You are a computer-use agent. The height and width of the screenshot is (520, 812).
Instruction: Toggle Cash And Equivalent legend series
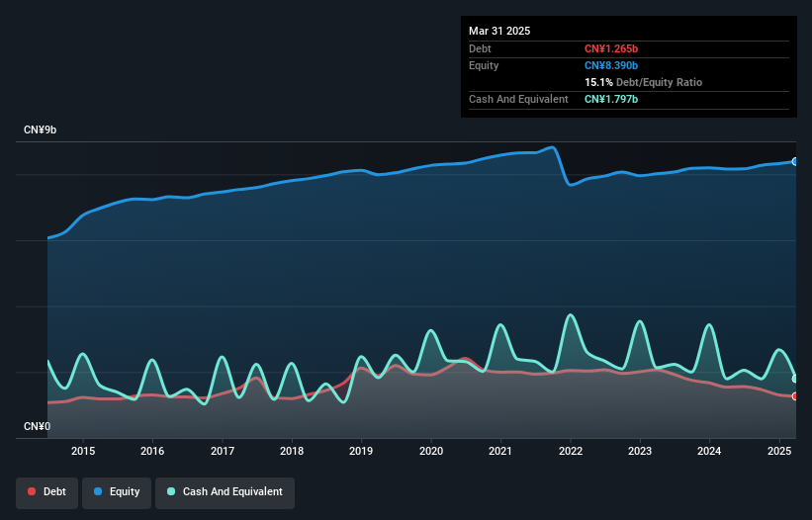(x=226, y=492)
